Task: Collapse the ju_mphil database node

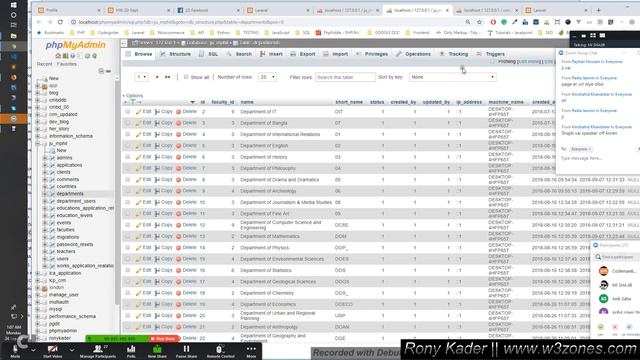Action: (x=38, y=144)
